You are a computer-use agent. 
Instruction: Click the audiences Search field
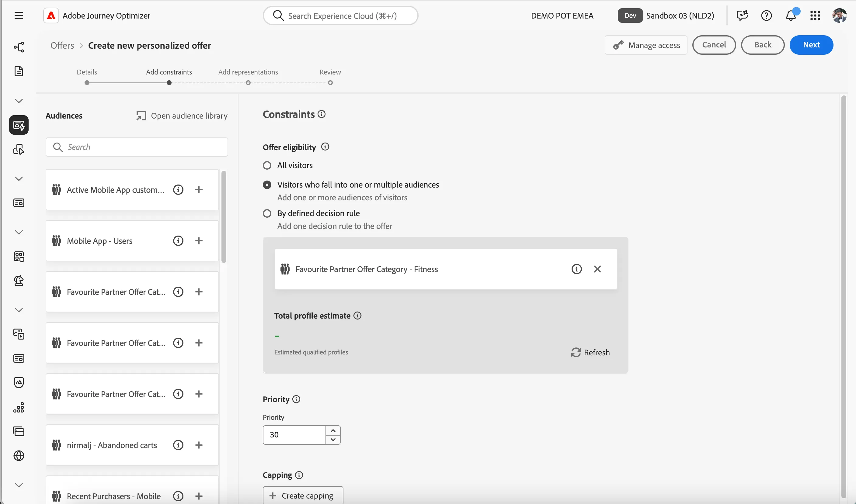tap(137, 147)
